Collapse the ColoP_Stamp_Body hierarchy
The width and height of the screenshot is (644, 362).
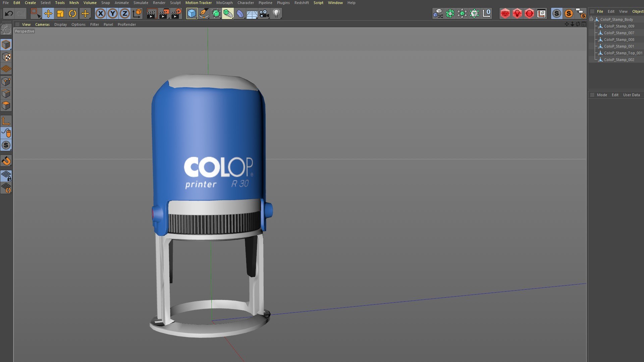[591, 19]
